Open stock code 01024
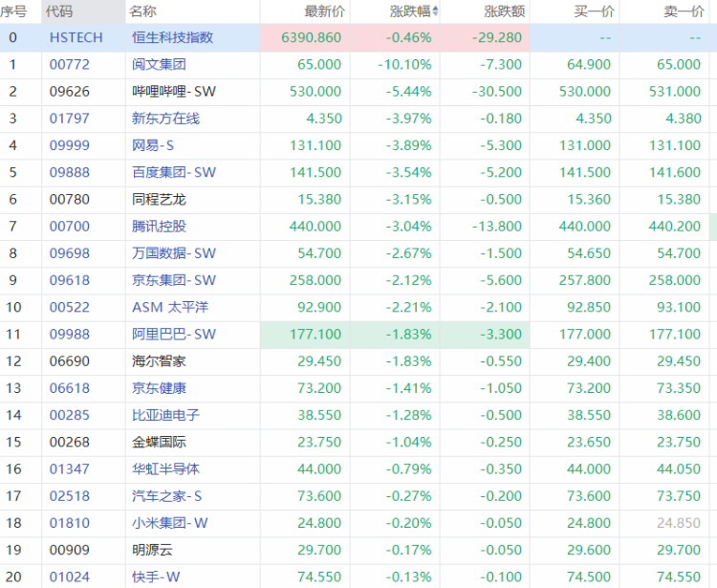Viewport: 717px width, 588px height. coord(70,577)
